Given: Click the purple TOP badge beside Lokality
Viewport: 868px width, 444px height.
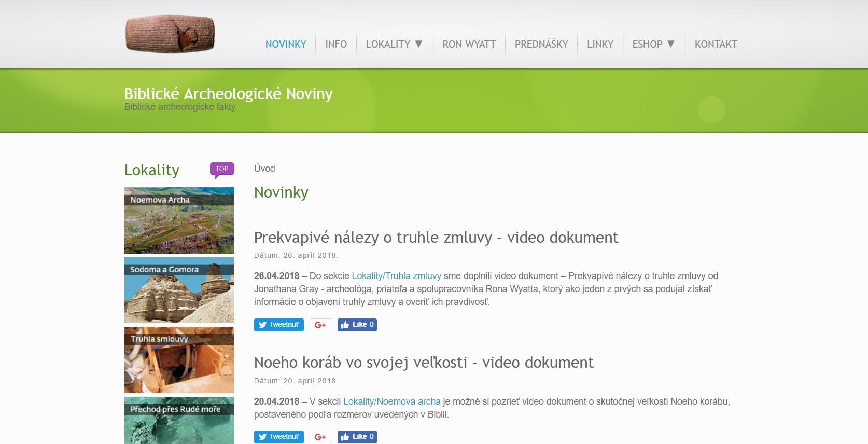Looking at the screenshot, I should [x=222, y=170].
